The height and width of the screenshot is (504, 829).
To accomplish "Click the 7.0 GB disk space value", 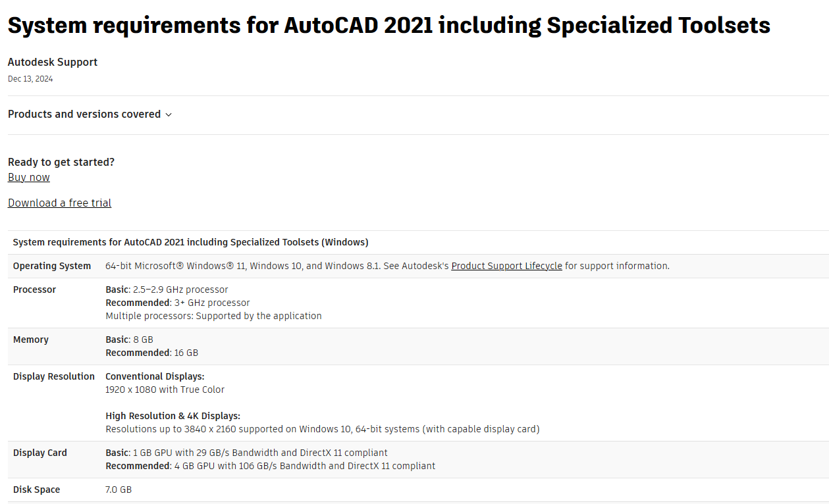I will click(x=119, y=490).
